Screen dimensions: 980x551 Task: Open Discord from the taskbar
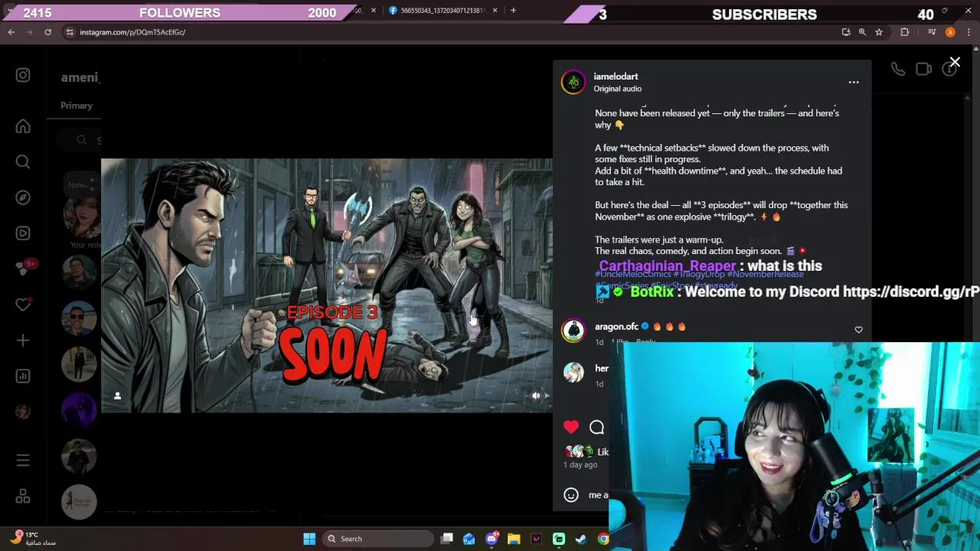coord(492,539)
